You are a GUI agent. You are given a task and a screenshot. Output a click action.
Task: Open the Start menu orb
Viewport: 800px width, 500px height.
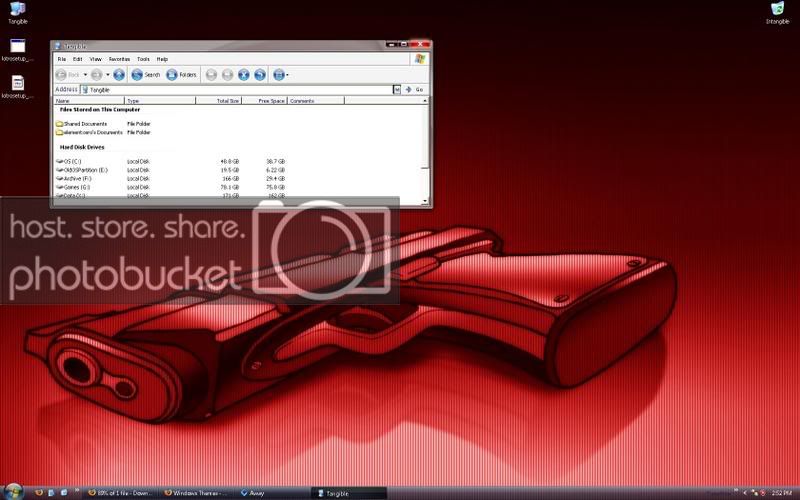pos(13,492)
